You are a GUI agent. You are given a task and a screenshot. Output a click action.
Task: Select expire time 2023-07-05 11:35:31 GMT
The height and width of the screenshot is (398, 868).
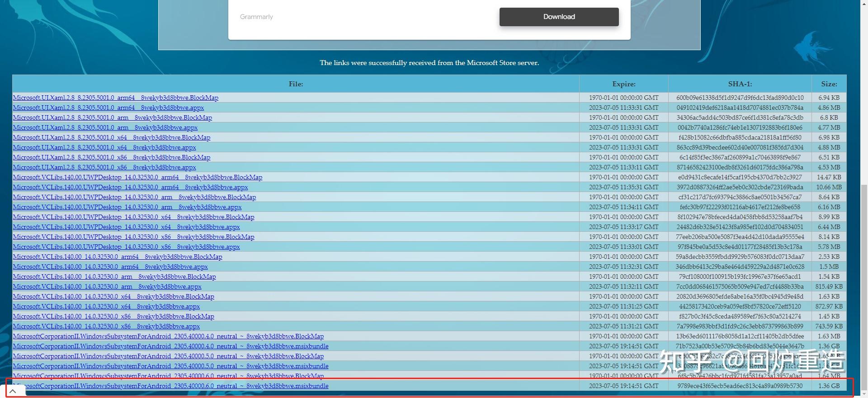(x=624, y=187)
